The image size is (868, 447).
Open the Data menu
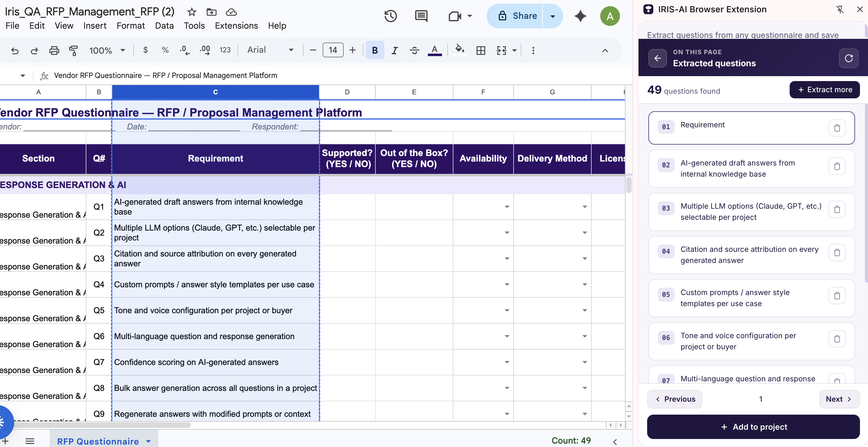click(x=164, y=26)
